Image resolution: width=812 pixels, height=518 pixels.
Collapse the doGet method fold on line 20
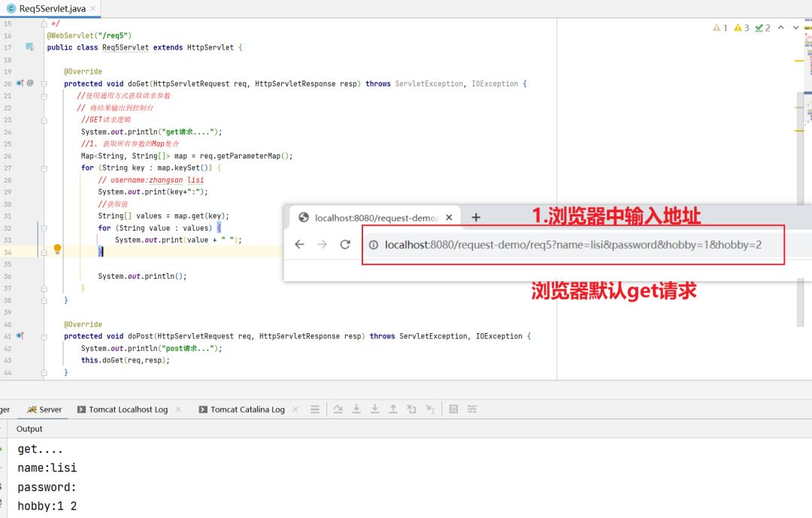[x=44, y=84]
